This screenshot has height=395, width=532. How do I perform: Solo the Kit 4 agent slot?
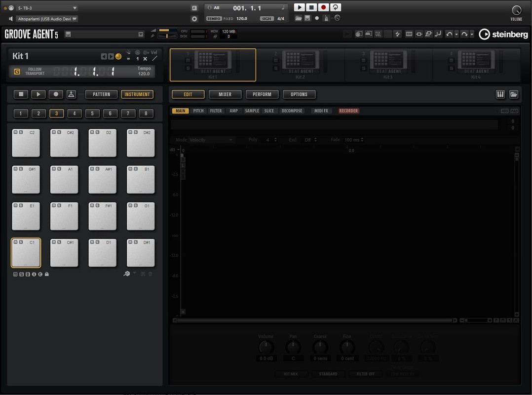(x=451, y=68)
